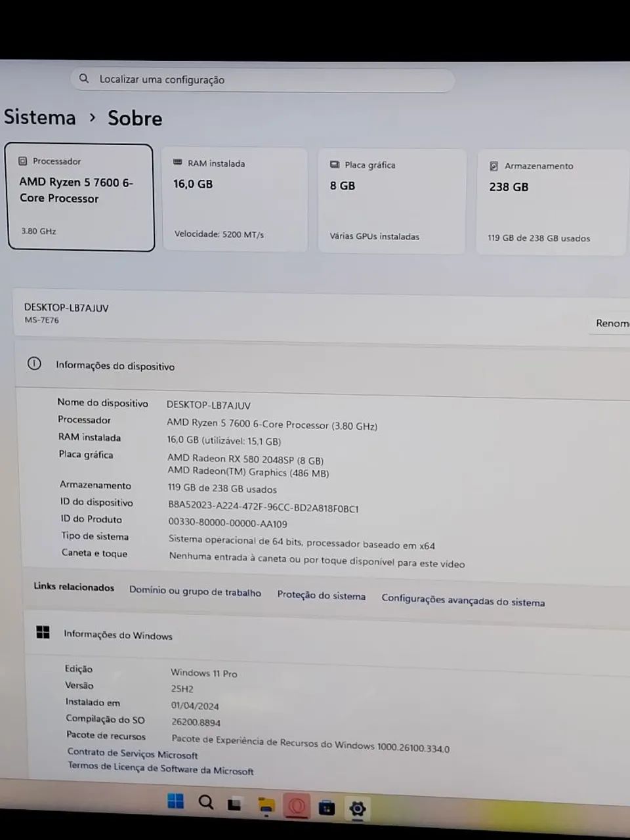Open taskbar Search icon

point(206,802)
